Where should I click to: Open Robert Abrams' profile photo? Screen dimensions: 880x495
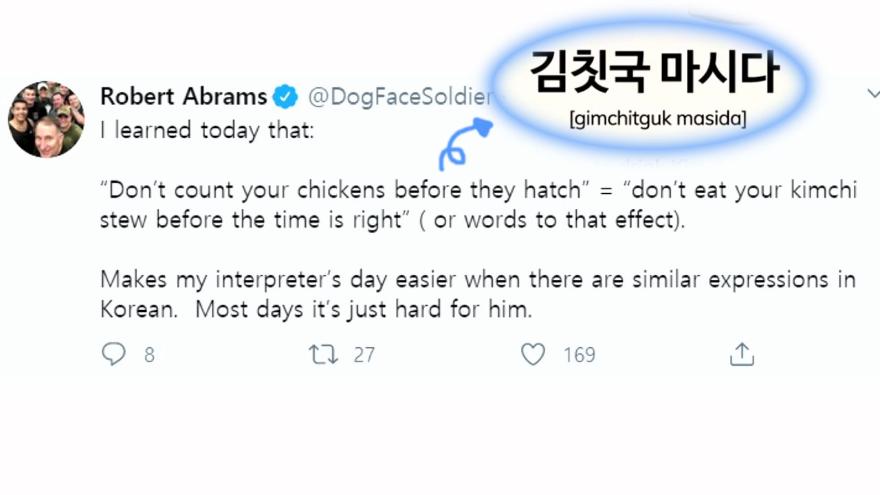[x=46, y=119]
